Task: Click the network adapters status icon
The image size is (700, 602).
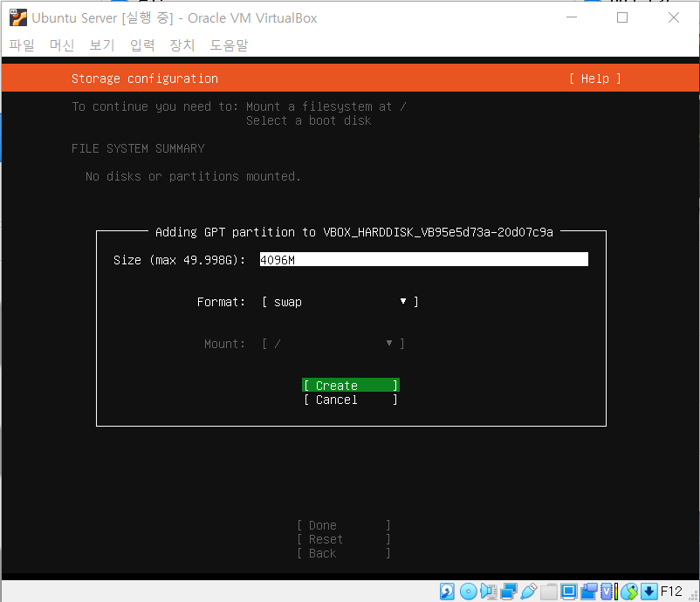Action: tap(509, 592)
